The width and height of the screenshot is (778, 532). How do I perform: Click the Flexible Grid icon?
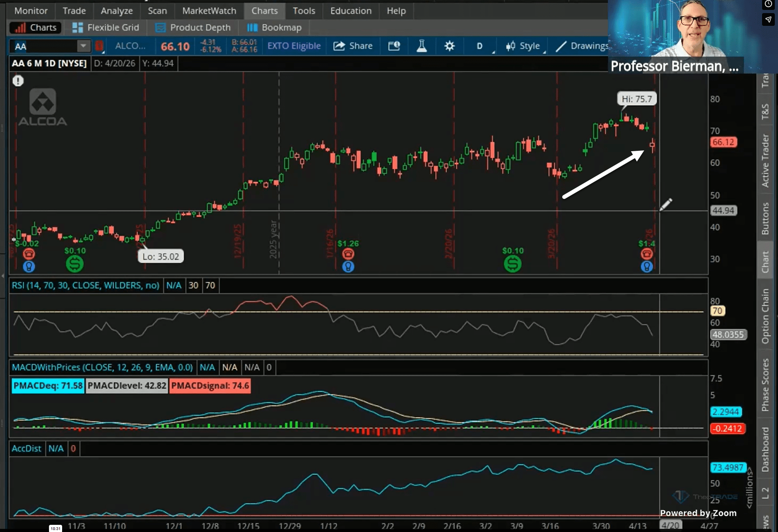coord(77,27)
